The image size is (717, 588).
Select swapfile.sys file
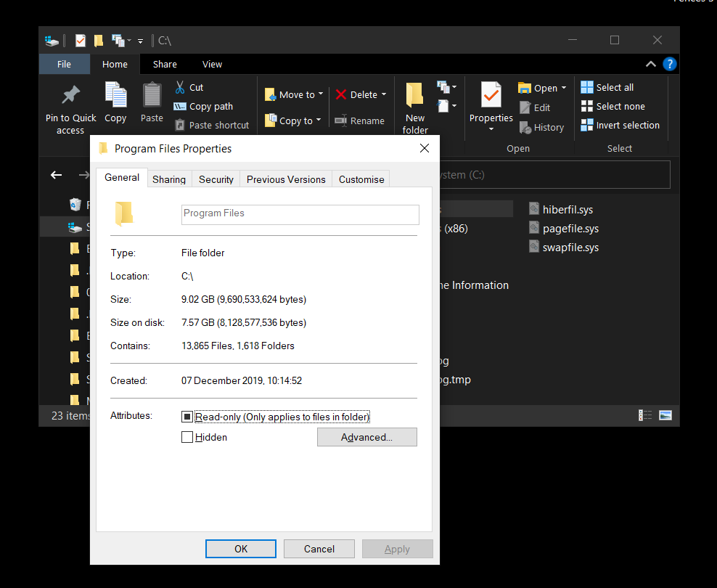(x=564, y=248)
